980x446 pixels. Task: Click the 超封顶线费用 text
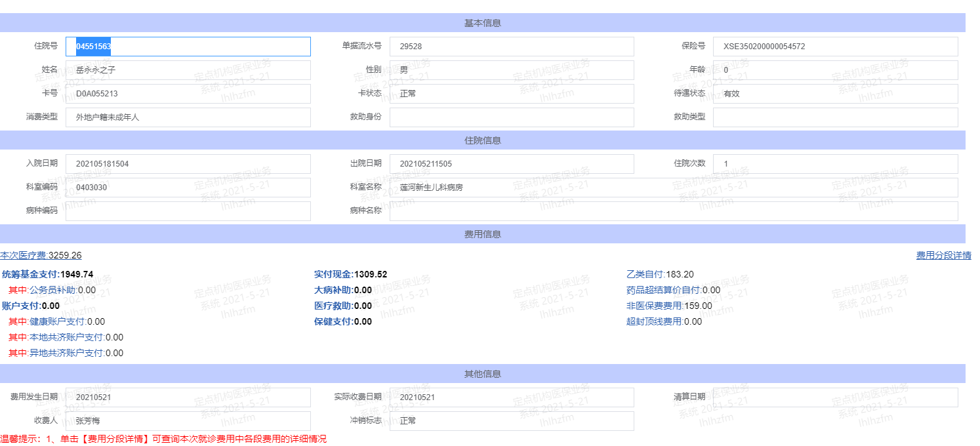pos(664,321)
